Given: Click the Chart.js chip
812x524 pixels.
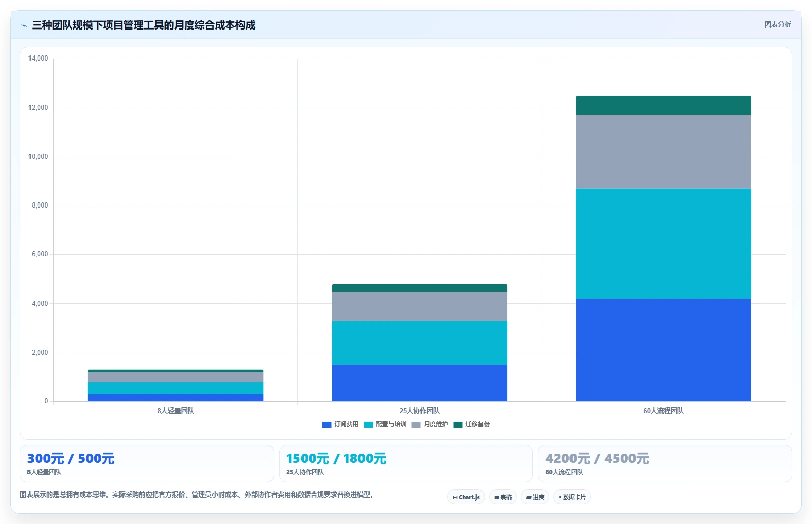Looking at the screenshot, I should [x=466, y=497].
